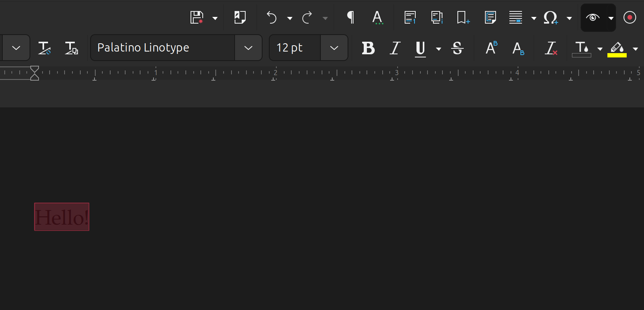The height and width of the screenshot is (310, 644).
Task: Toggle formatting marks pilcrow
Action: point(350,18)
